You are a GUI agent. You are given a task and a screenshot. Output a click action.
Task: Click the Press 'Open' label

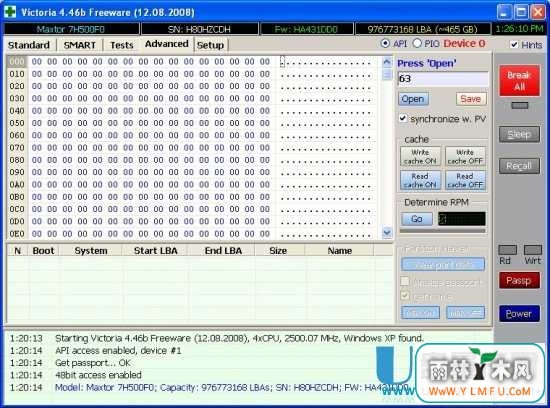pyautogui.click(x=427, y=63)
